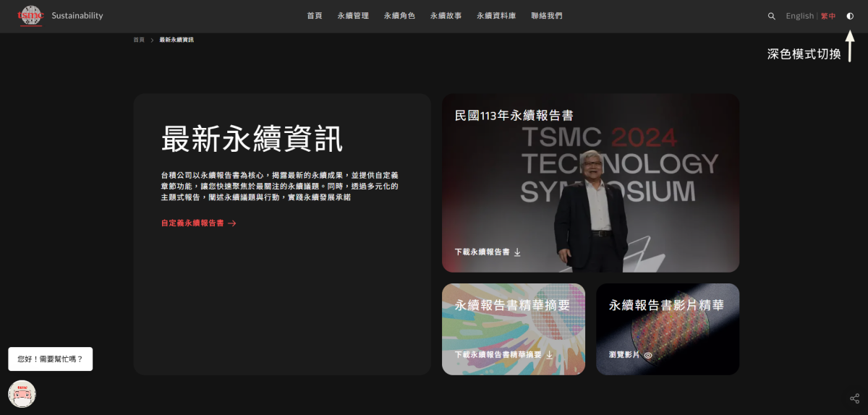Click the 最新永續資訊 main heading

click(252, 139)
